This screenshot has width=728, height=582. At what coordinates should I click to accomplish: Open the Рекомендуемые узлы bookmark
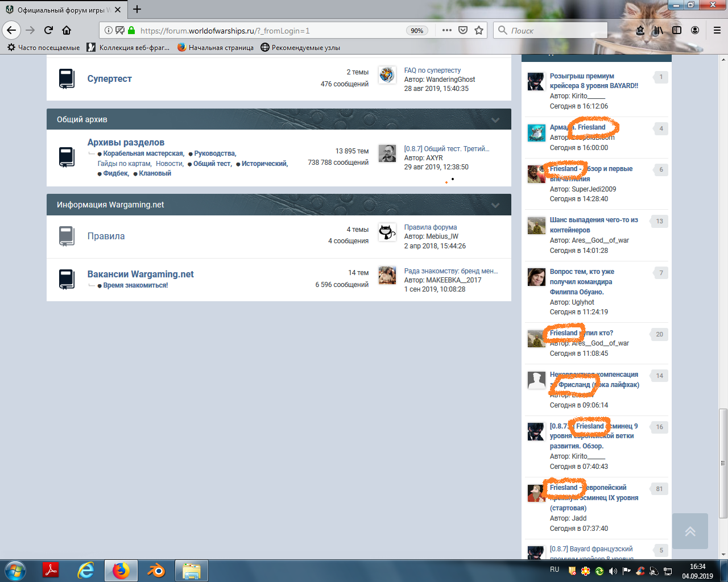click(300, 48)
